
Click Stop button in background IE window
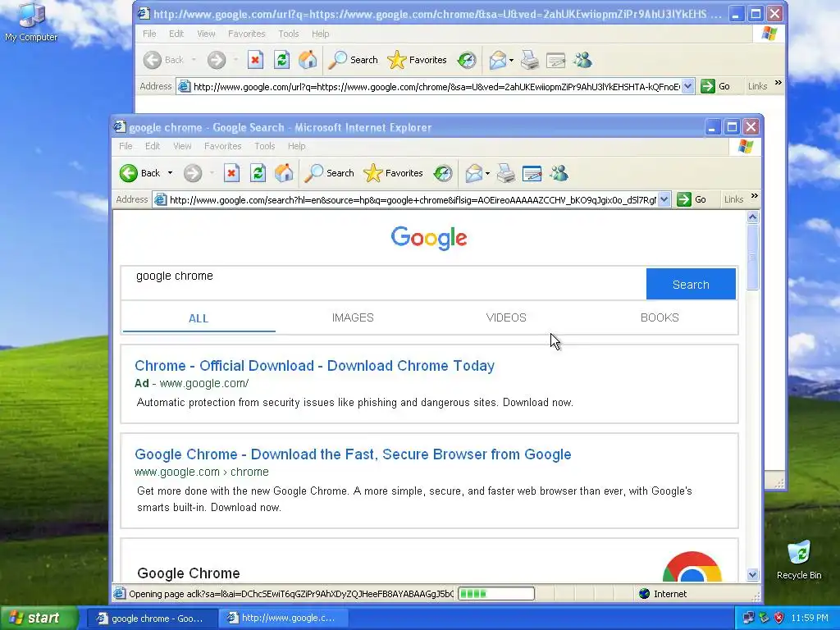(255, 60)
